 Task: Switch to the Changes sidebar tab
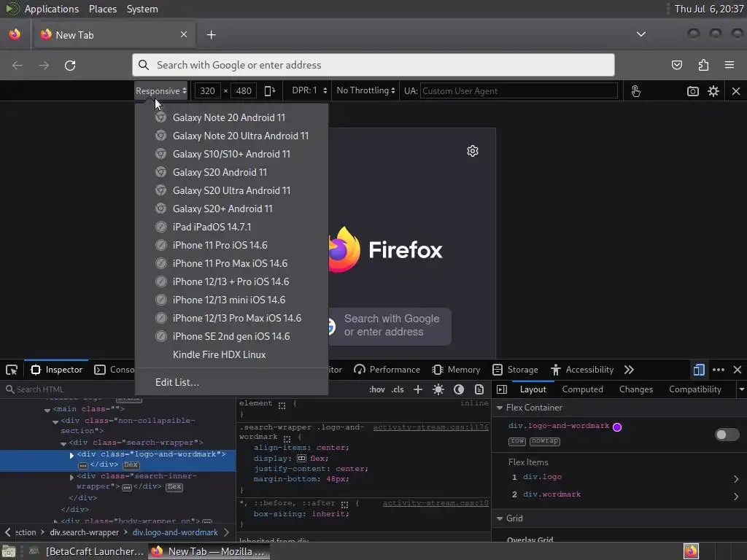(x=635, y=389)
